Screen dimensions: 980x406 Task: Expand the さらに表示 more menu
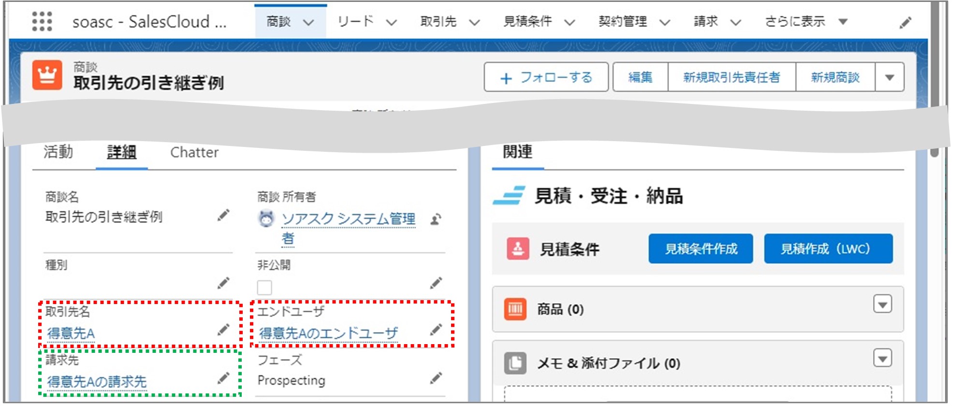coord(806,22)
